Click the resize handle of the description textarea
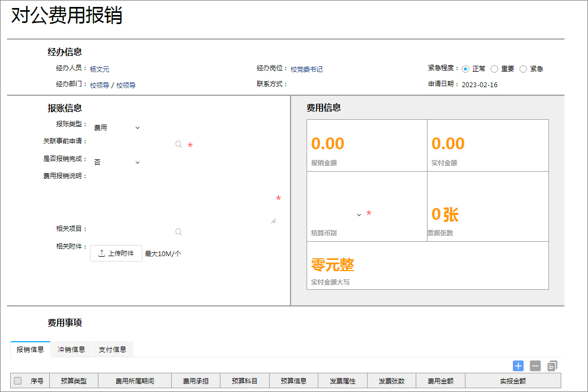The width and height of the screenshot is (588, 392). pos(273,221)
